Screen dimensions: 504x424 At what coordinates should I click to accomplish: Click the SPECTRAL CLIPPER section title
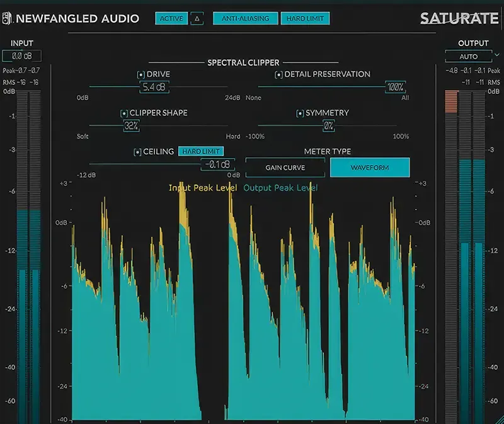coord(243,62)
